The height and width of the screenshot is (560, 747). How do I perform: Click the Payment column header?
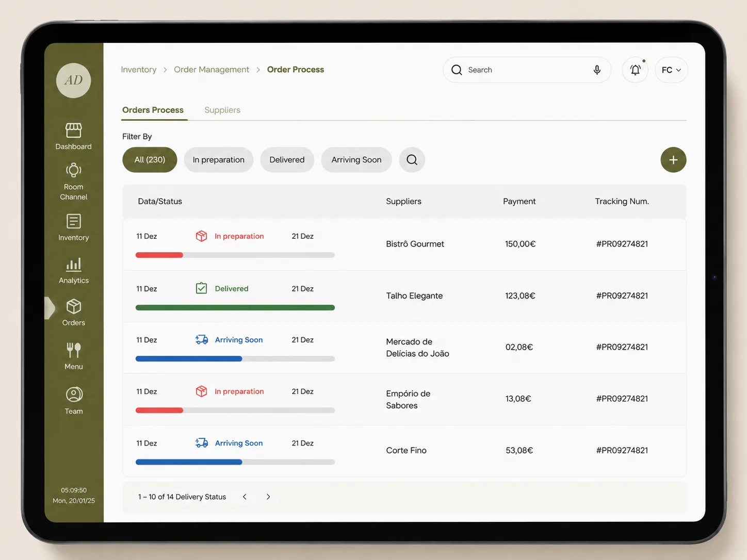(519, 202)
